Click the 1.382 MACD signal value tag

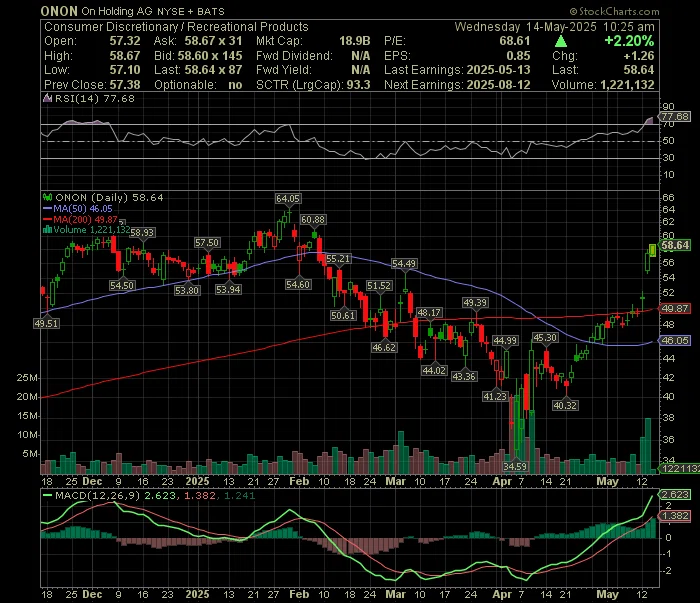(x=675, y=516)
